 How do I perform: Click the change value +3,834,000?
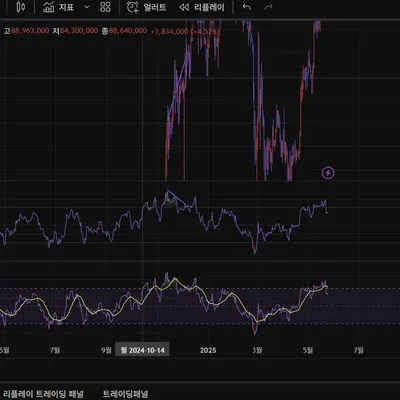pos(170,31)
